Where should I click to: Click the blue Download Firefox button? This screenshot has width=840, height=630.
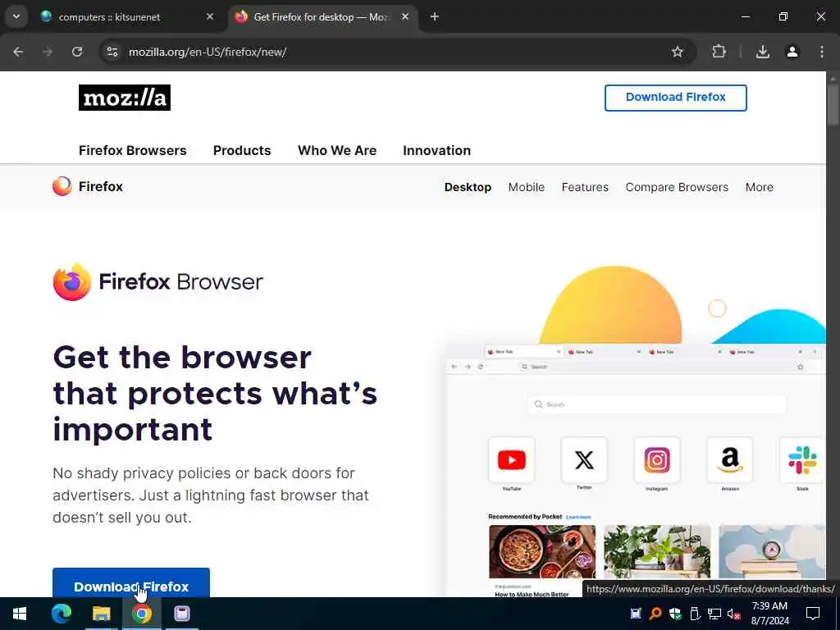131,583
